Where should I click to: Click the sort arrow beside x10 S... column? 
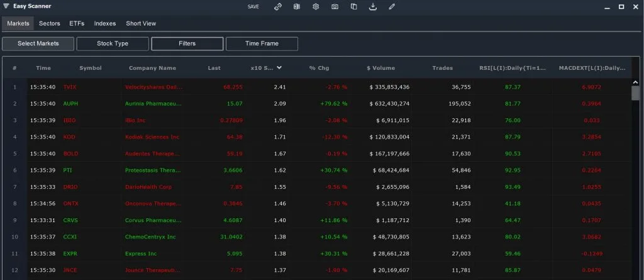(279, 68)
